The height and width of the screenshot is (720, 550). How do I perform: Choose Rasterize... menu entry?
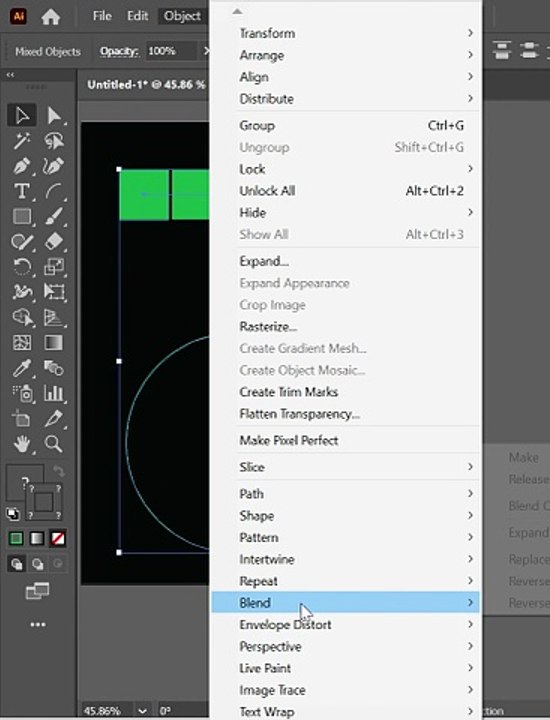point(345,326)
